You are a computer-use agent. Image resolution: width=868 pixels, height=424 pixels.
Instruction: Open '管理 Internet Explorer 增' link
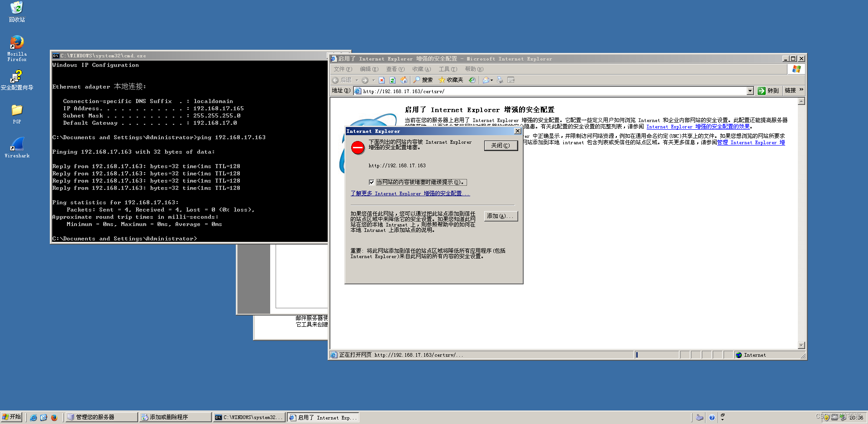point(751,142)
